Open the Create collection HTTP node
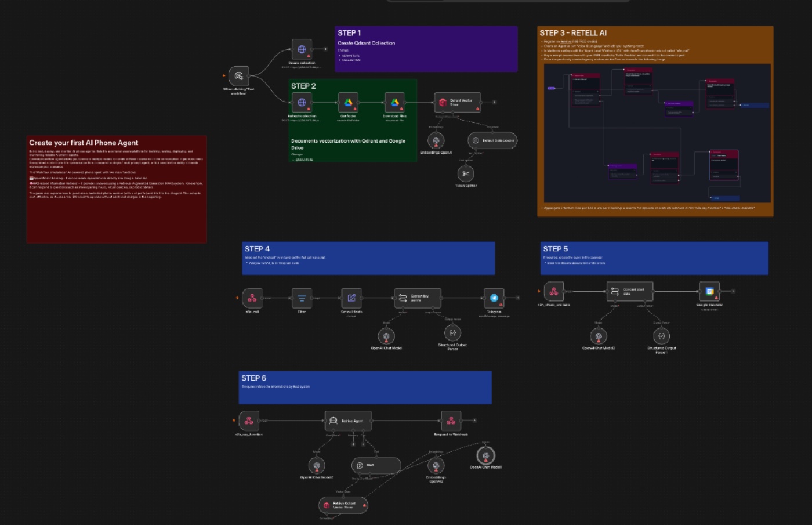812x525 pixels. [x=302, y=49]
